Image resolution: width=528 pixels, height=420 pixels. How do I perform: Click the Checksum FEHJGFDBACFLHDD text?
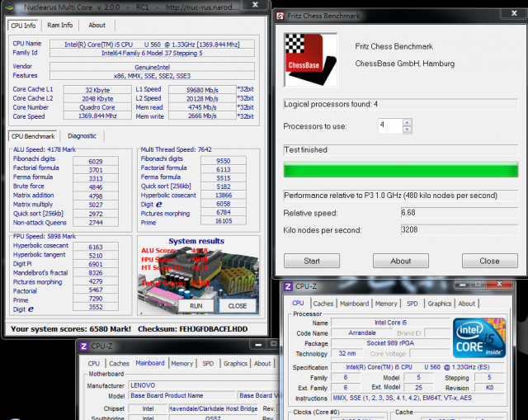click(x=192, y=329)
